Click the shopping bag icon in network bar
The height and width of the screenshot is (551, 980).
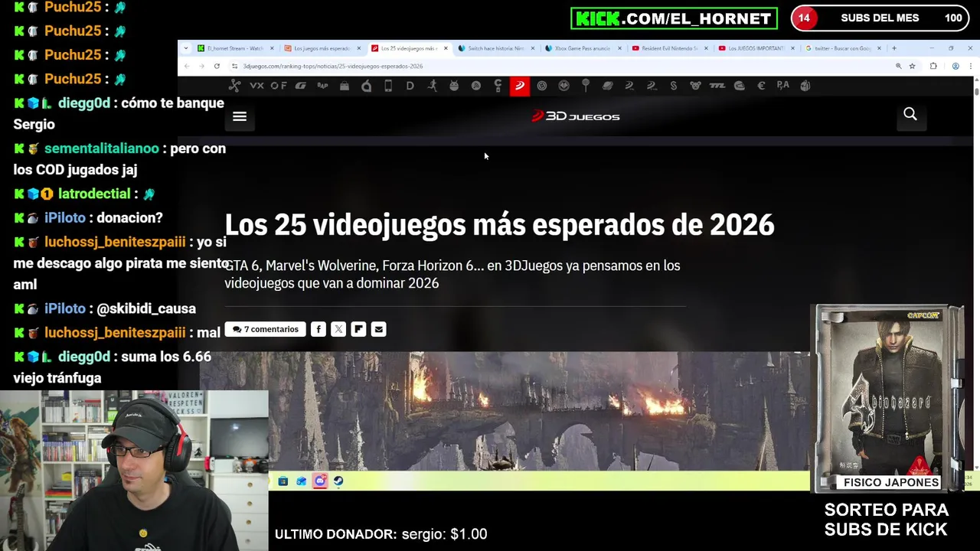[x=345, y=86]
